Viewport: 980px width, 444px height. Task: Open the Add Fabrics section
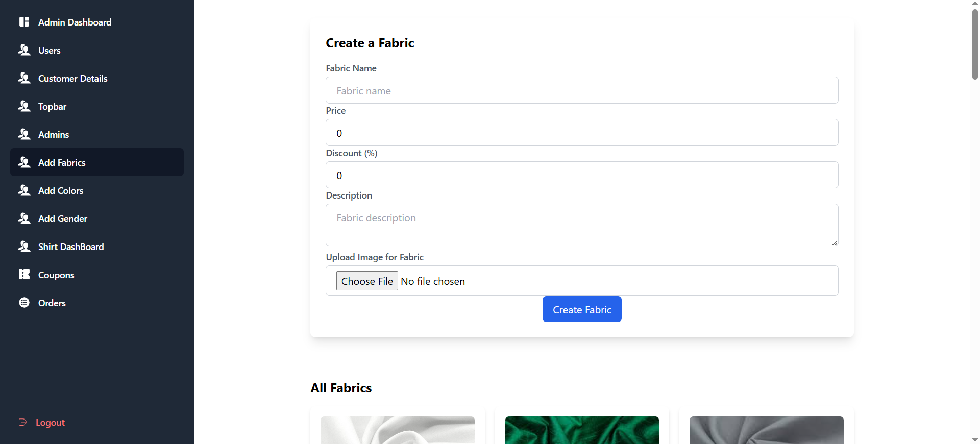62,162
